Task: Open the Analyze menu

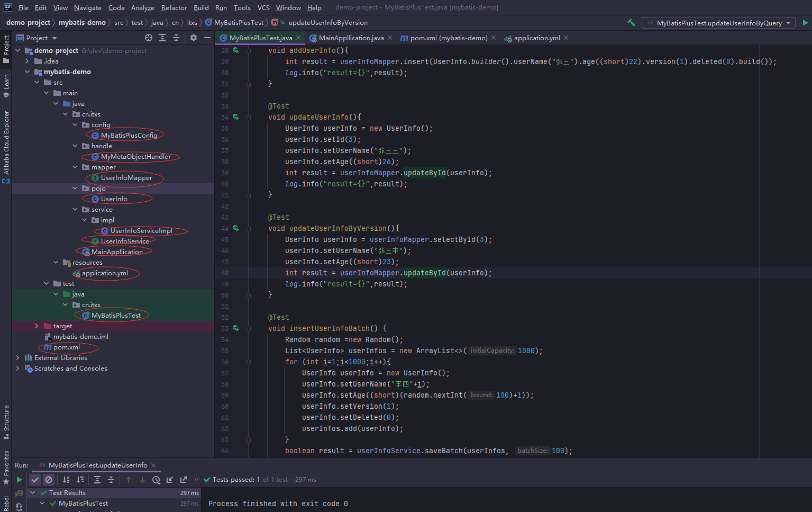Action: pyautogui.click(x=142, y=7)
